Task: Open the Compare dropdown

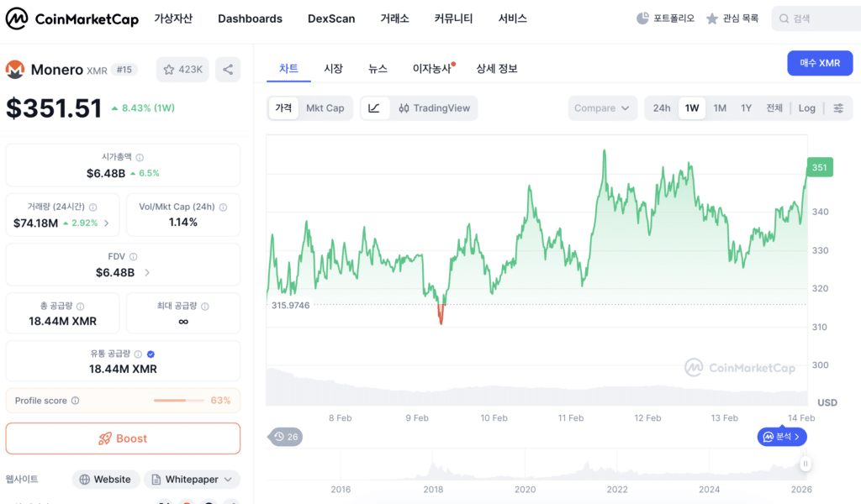Action: [x=602, y=108]
